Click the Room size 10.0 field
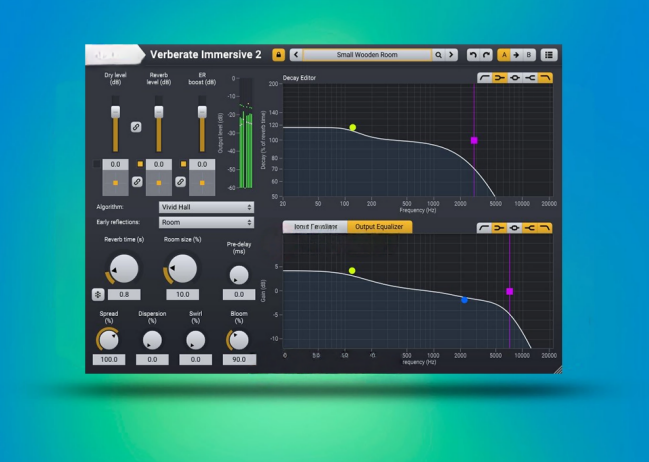 point(183,294)
